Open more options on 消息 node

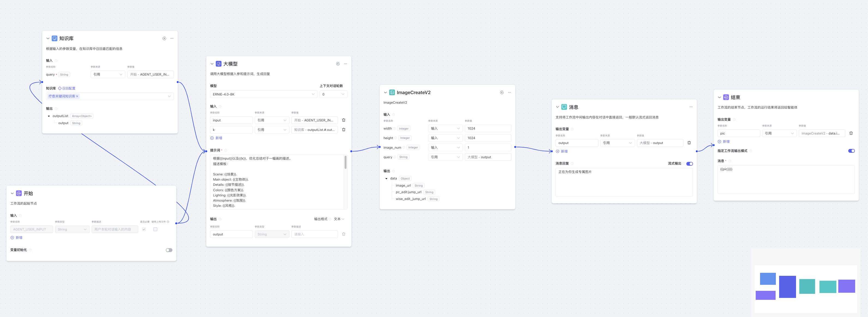(x=691, y=107)
